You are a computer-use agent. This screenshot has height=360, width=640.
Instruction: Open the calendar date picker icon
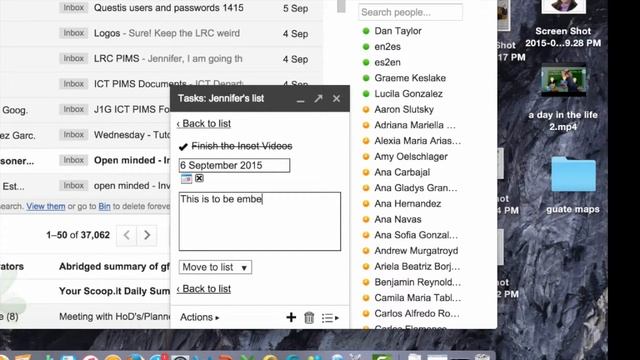(186, 178)
